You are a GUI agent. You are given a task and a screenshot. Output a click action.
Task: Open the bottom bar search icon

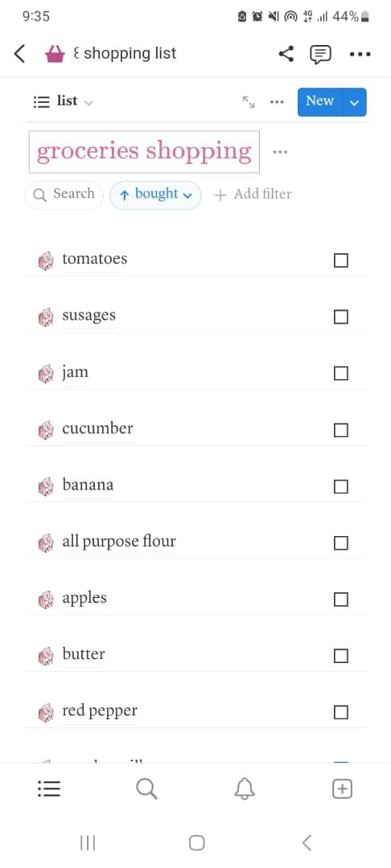click(x=146, y=789)
